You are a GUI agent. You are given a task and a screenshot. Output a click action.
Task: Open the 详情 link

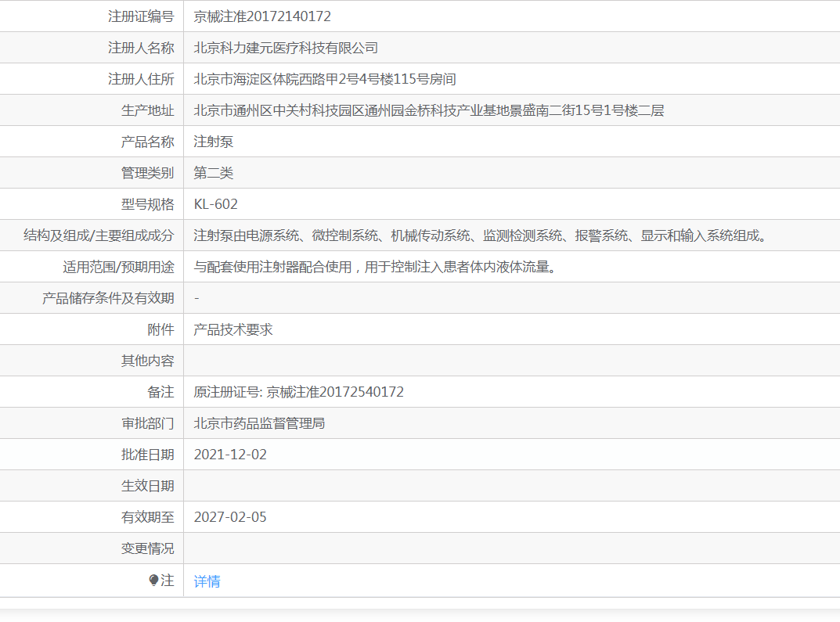(207, 581)
